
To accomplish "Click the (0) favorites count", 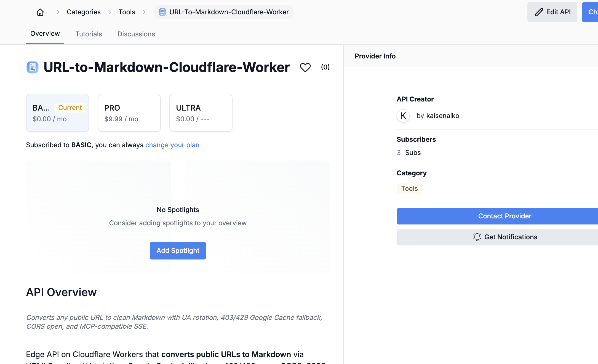I will point(325,67).
